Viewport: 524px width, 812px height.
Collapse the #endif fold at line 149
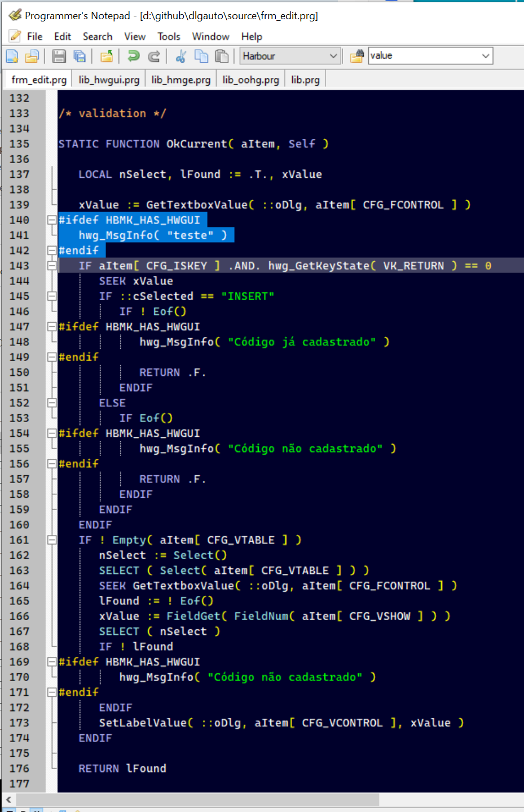coord(52,357)
